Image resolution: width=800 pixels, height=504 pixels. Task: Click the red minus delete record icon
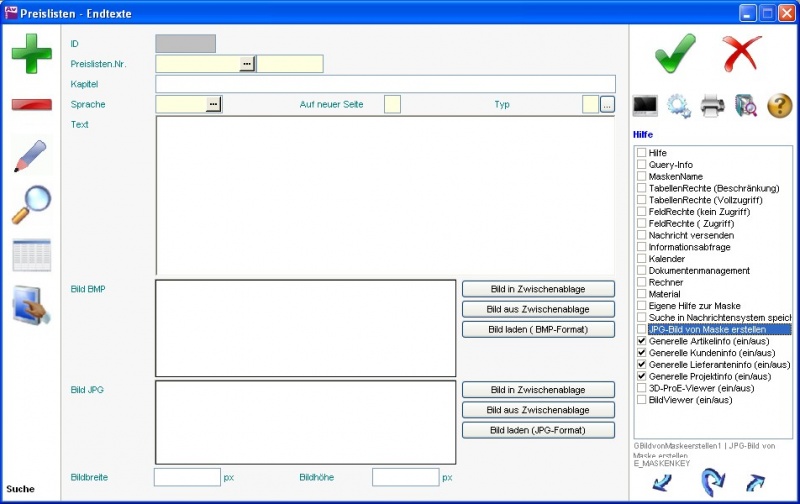(x=31, y=105)
